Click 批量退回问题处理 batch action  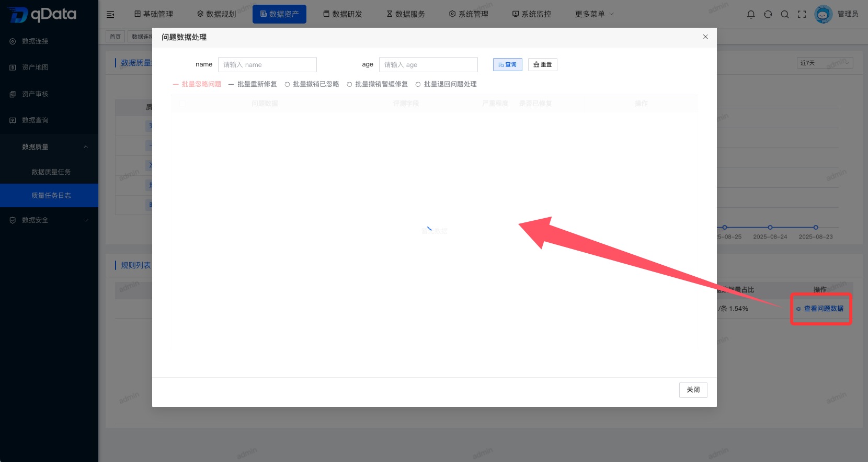(446, 84)
